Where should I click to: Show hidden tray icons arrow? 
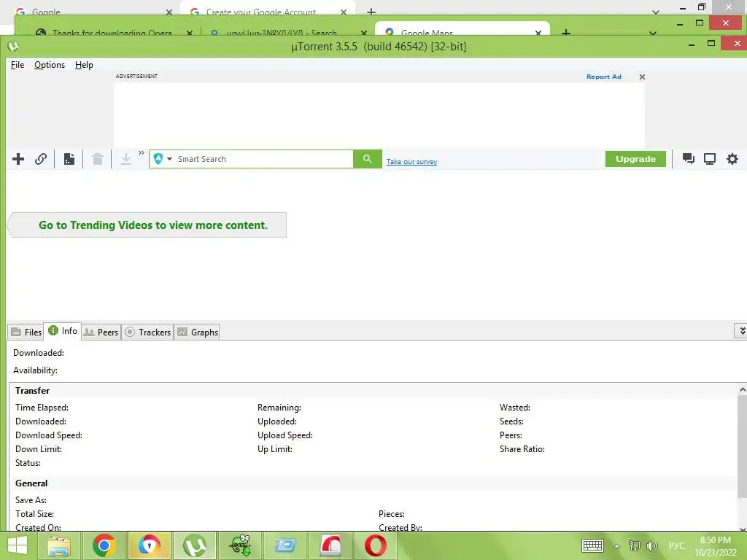click(x=617, y=546)
